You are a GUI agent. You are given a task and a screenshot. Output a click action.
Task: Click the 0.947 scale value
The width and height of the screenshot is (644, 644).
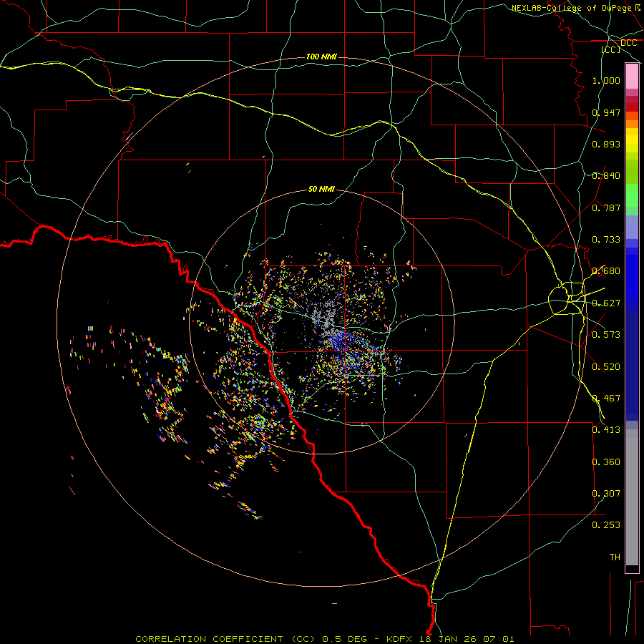tap(606, 112)
